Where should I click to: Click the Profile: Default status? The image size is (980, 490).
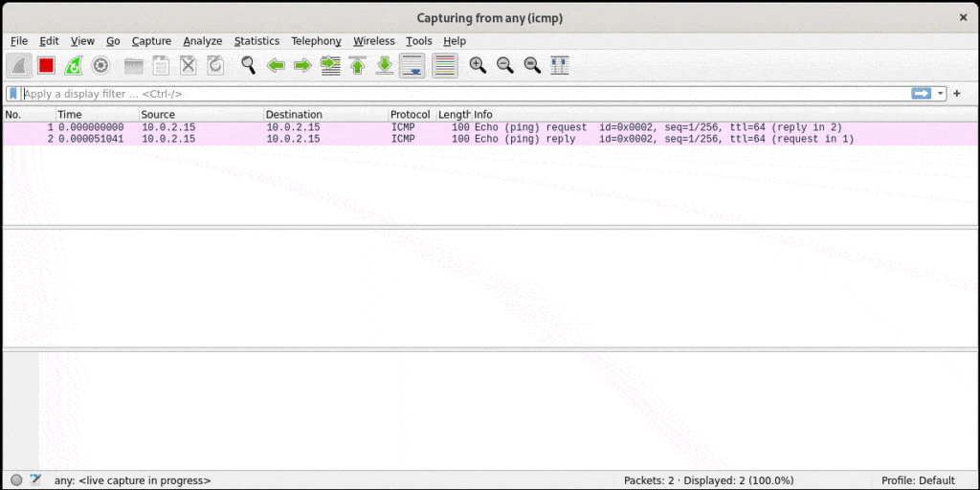coord(918,480)
